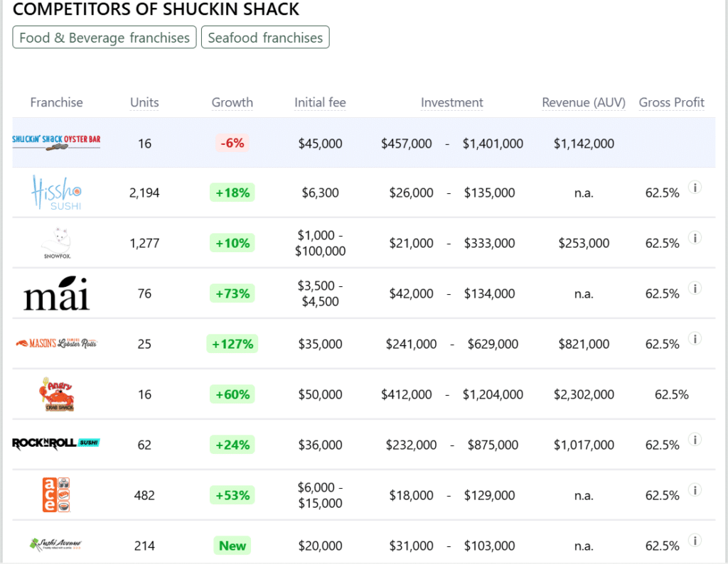
Task: Click Competitors of Shuckin Shack heading
Action: (x=156, y=9)
